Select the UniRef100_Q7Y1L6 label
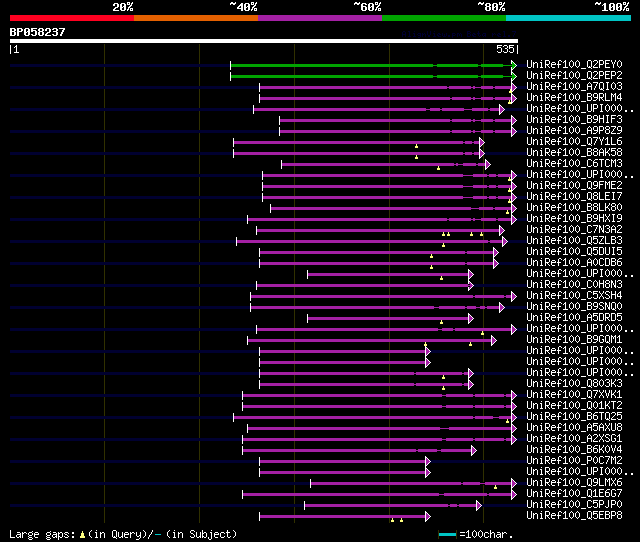The image size is (640, 542). click(574, 142)
